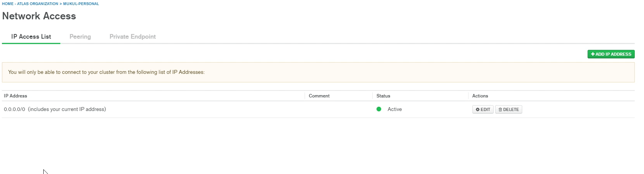
Task: Switch to the IP Access List tab
Action: point(31,37)
